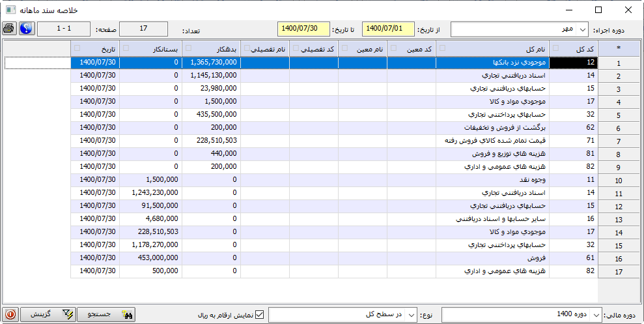644x324 pixels.
Task: Expand the 'نوع' level dropdown
Action: point(411,315)
